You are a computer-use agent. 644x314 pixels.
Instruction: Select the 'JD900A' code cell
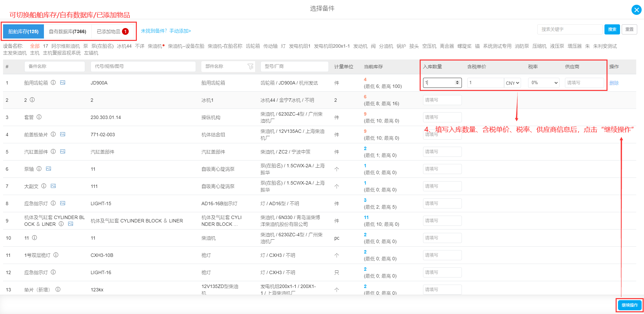[x=99, y=83]
